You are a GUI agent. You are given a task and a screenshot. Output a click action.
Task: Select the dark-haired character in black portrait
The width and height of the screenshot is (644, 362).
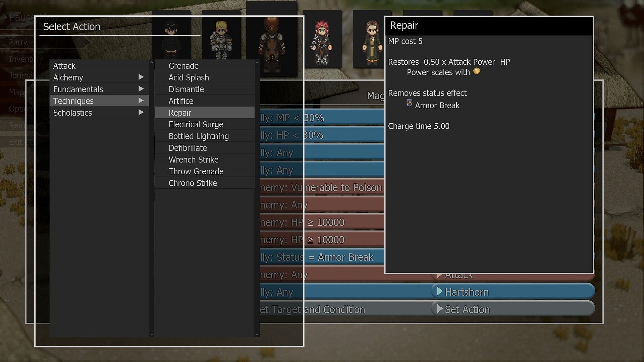(171, 40)
